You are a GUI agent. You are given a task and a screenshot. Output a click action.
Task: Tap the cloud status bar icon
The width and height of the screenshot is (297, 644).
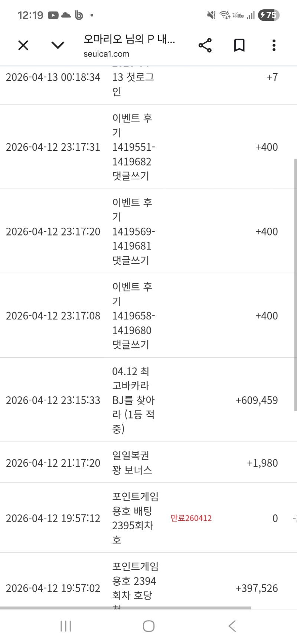pyautogui.click(x=66, y=15)
